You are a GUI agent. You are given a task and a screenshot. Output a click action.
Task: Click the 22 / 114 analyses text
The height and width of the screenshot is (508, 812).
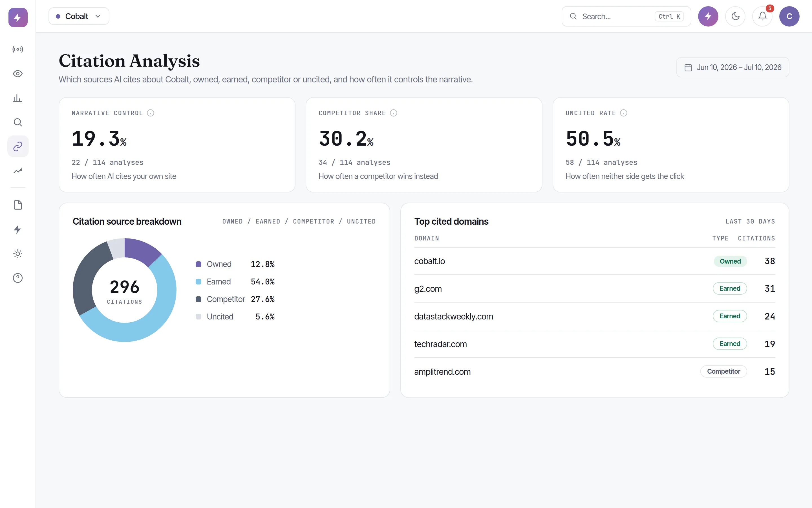(107, 162)
